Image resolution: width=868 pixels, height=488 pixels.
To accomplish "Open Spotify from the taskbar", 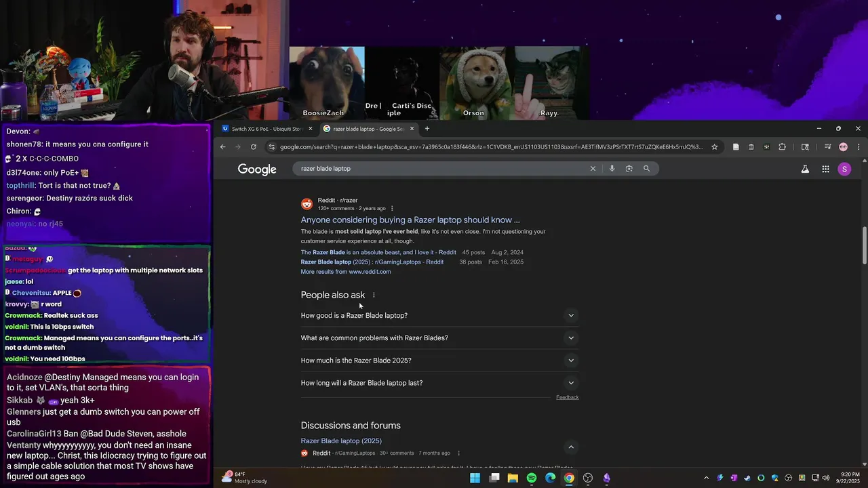I will (x=532, y=478).
